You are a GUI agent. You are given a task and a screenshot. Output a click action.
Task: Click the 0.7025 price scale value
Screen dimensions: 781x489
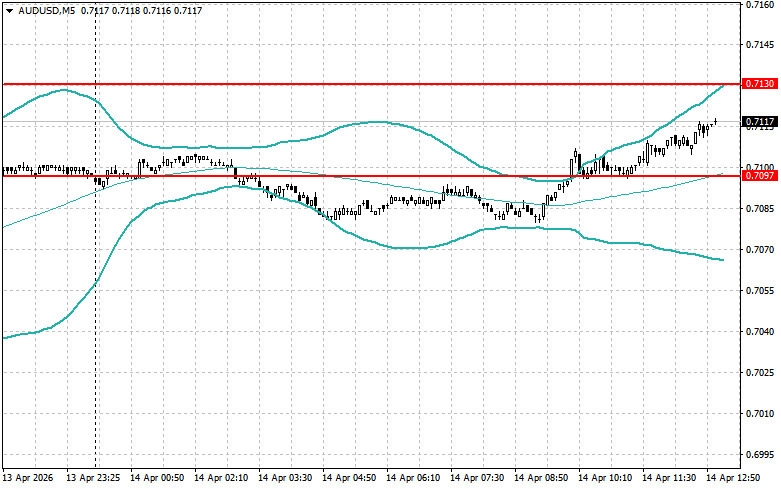coord(760,372)
